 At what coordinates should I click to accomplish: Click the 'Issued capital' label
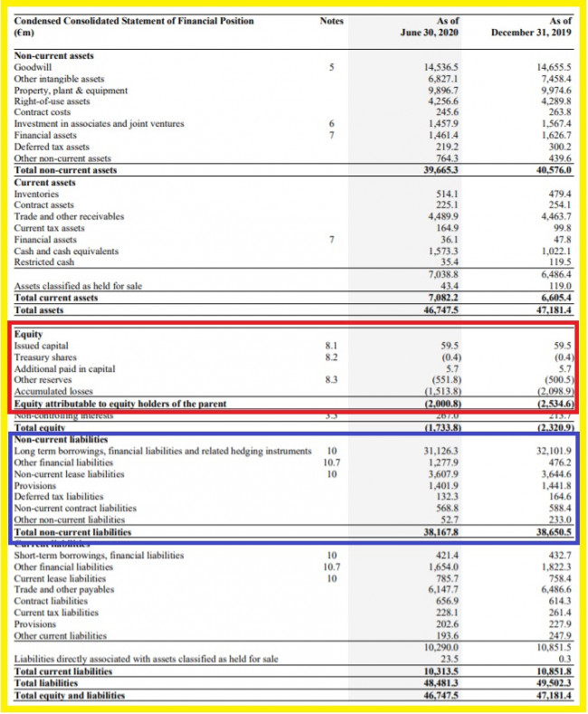coord(42,346)
